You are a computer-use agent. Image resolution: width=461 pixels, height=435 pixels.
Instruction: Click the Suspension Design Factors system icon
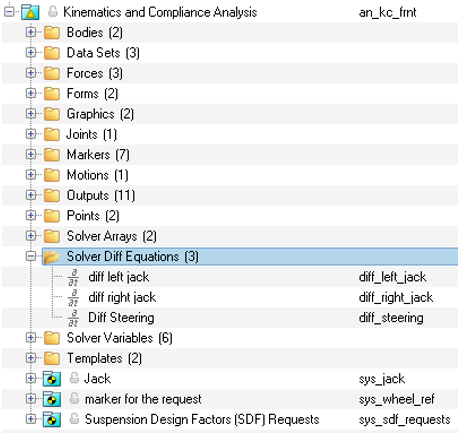point(52,419)
